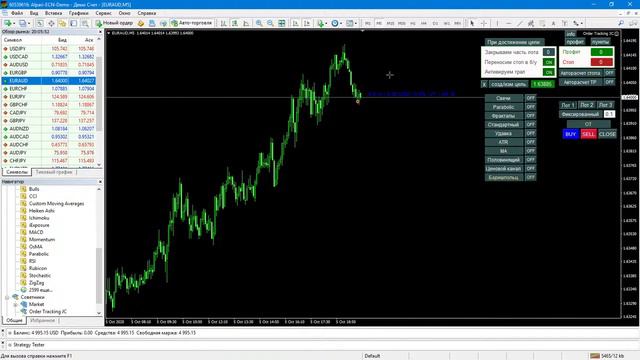Toggle the Data Window icon

tap(51, 23)
